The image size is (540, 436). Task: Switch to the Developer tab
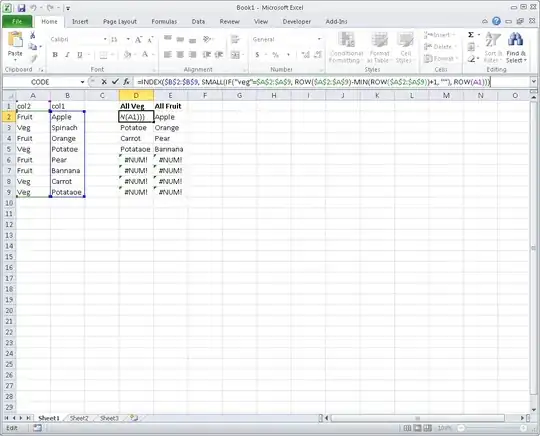(x=297, y=21)
